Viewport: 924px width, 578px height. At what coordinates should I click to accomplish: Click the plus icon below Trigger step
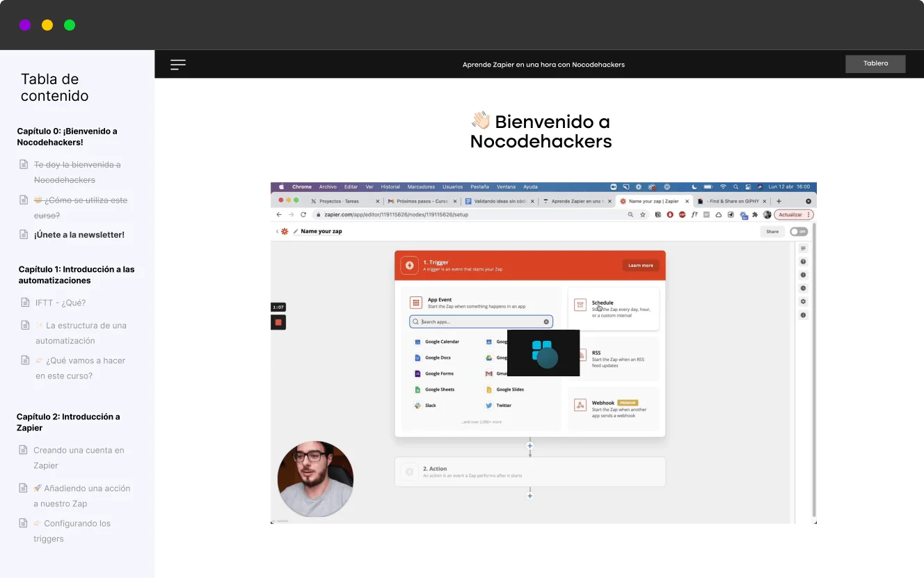click(529, 446)
